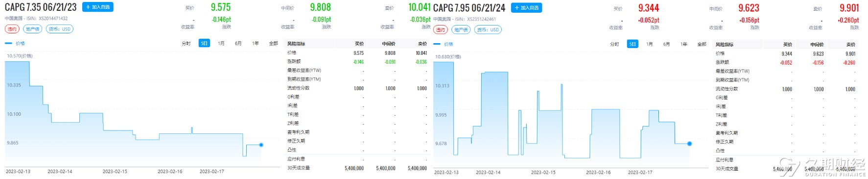Click 凸性 row in CAPG 7.35 table
Viewport: 868px width, 179px height.
[357, 150]
